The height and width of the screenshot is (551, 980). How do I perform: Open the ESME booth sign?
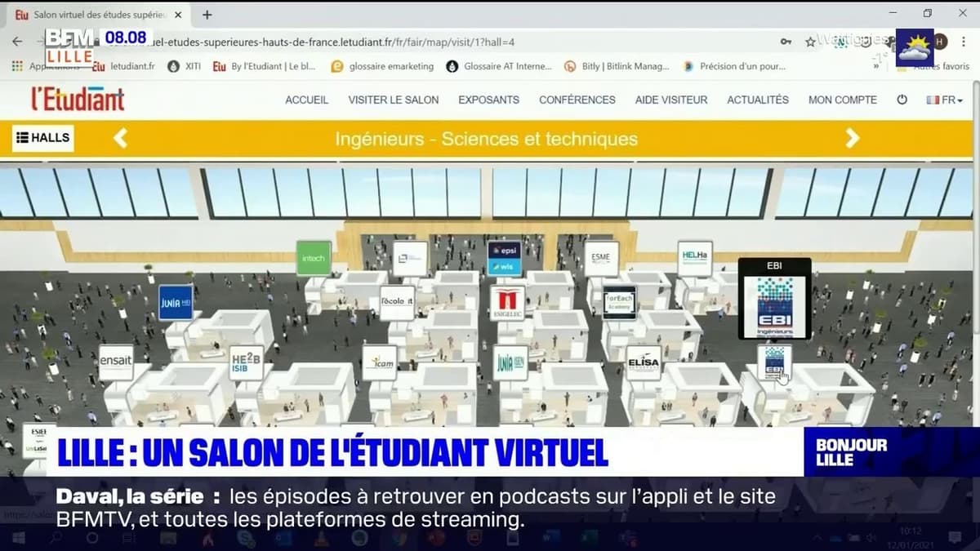click(x=601, y=258)
